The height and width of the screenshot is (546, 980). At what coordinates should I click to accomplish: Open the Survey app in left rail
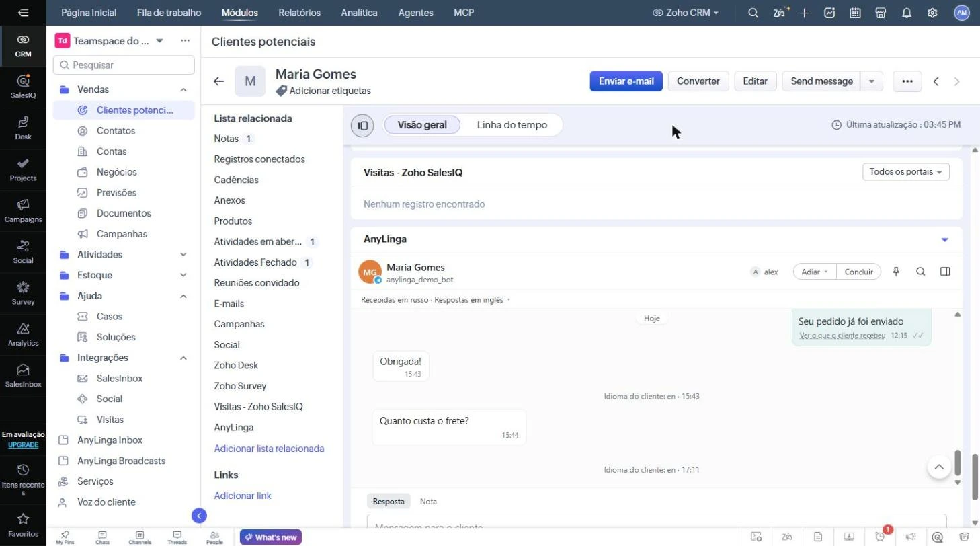[23, 292]
